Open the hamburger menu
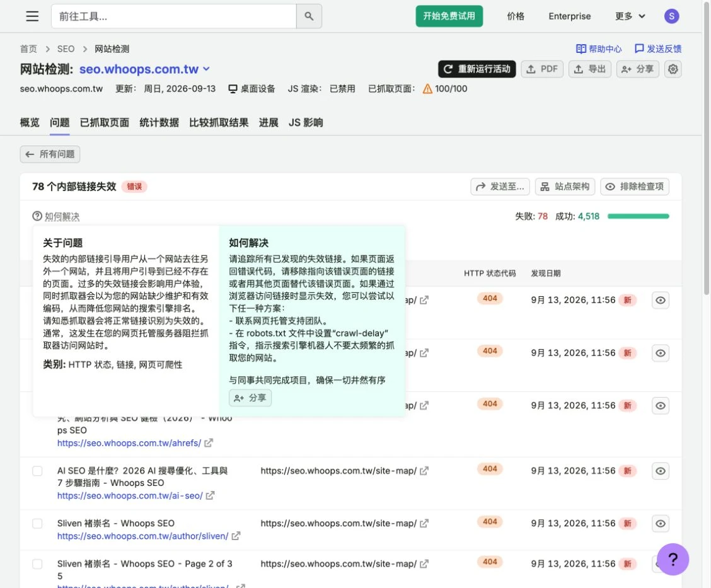The height and width of the screenshot is (588, 711). pos(32,16)
